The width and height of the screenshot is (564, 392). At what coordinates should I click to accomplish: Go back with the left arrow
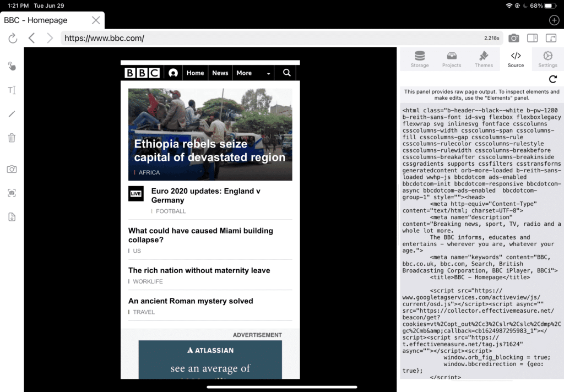click(31, 38)
